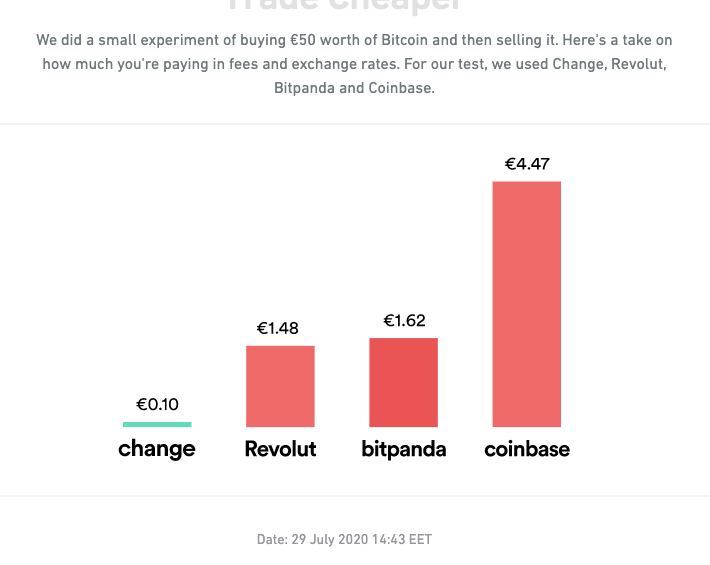Screen dimensions: 710x565
Task: Click 'Revolut,' in the description paragraph
Action: tap(638, 64)
